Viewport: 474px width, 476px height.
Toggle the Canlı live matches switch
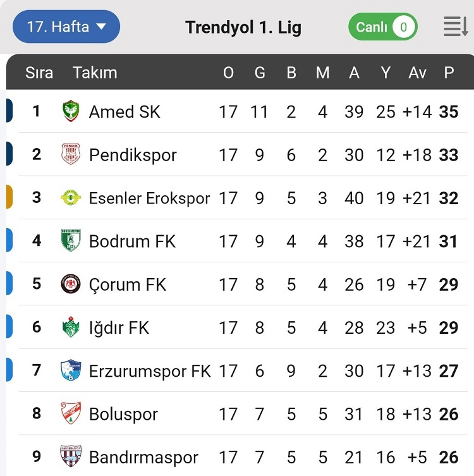[x=383, y=27]
